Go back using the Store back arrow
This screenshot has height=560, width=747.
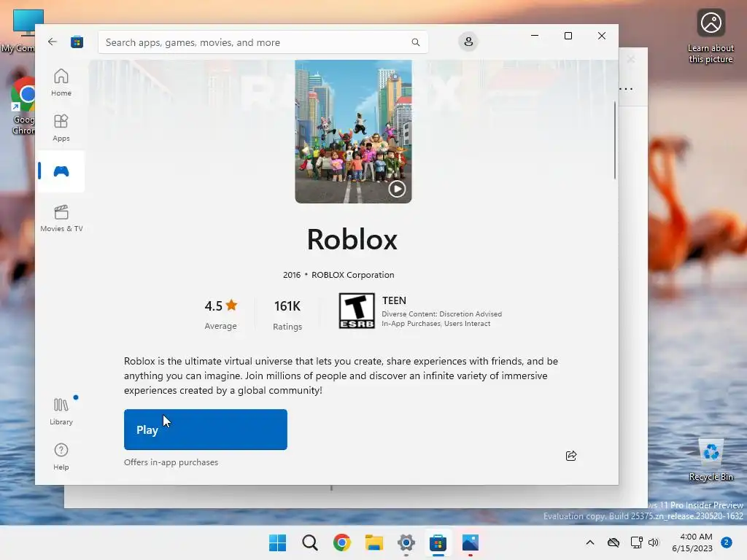(53, 42)
